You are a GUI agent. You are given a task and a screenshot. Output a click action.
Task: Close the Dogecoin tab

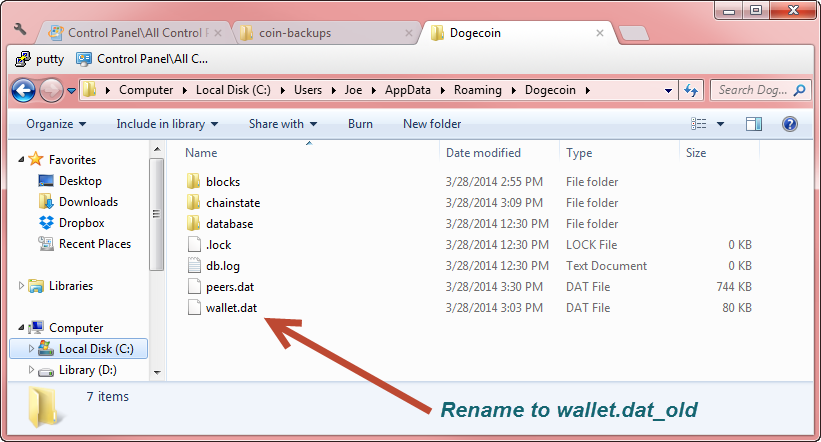tap(600, 33)
